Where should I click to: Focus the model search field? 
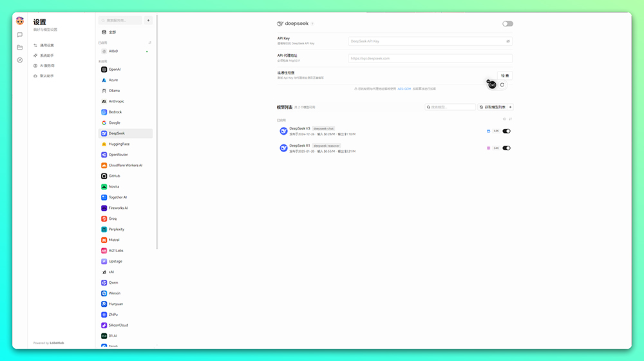click(x=450, y=107)
